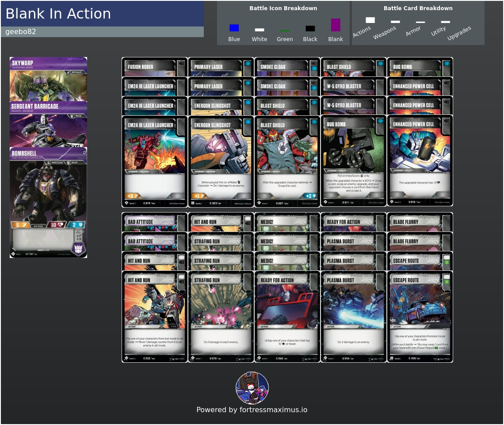Click Bombshell's orange attack stat 5
This screenshot has height=425, width=504.
20,225
